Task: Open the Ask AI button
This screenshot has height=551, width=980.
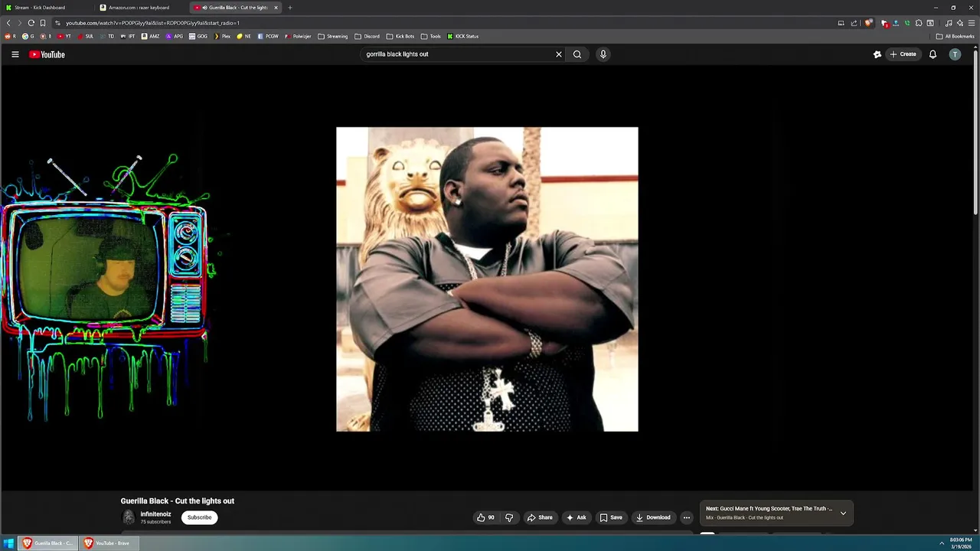Action: pyautogui.click(x=576, y=517)
